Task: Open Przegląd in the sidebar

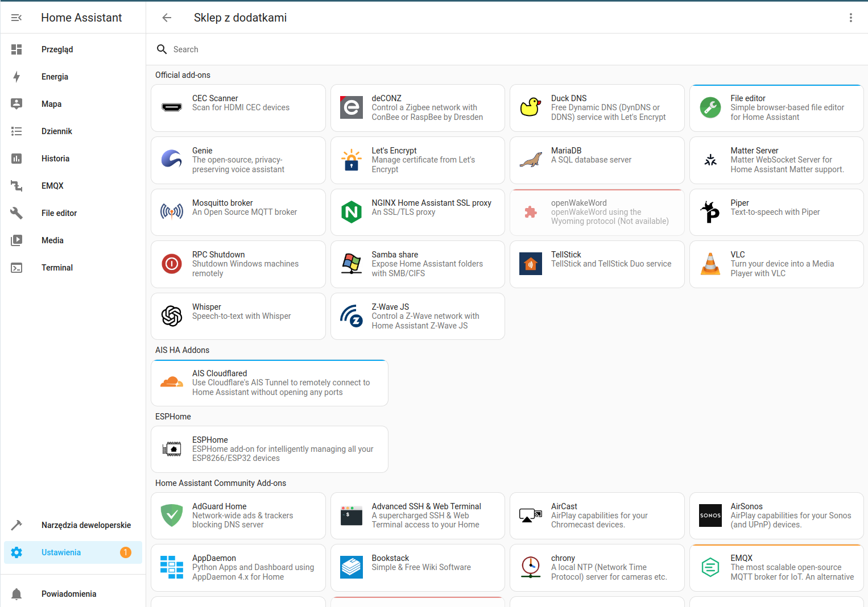Action: click(73, 49)
